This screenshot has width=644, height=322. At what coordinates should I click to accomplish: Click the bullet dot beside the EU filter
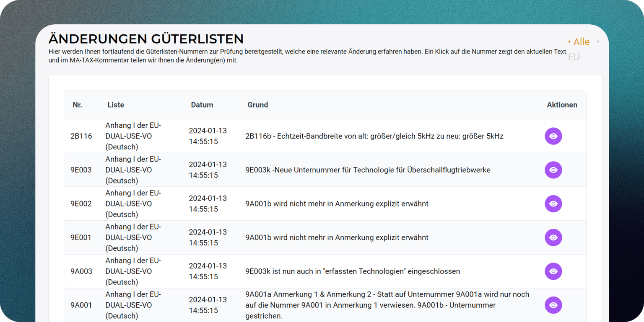(598, 41)
